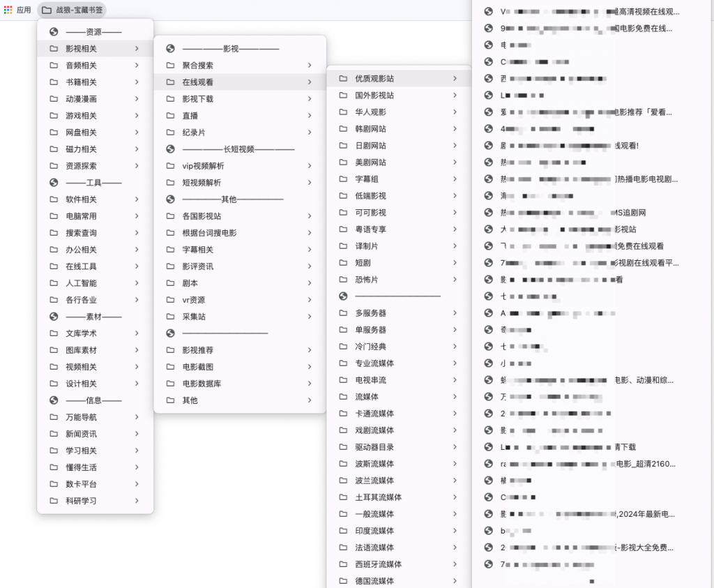The height and width of the screenshot is (588, 714).
Task: Click the globe icon beside ———资源———
Action: (54, 32)
